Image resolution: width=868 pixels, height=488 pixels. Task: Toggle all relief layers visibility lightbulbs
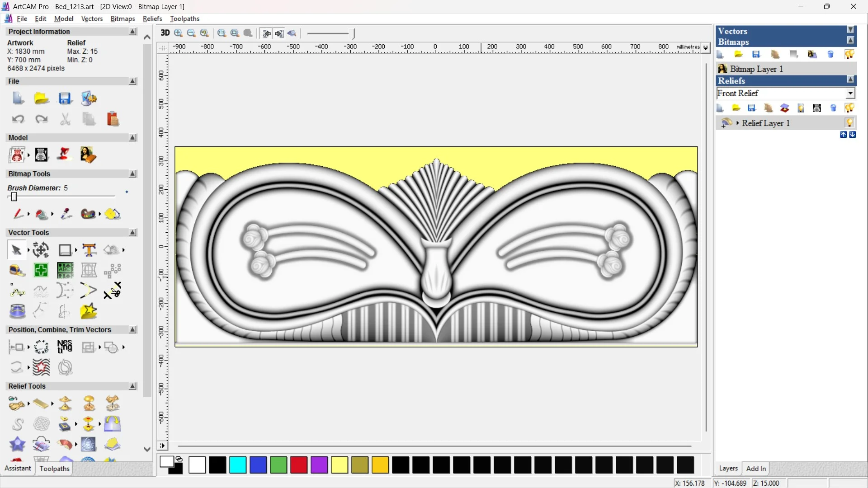pos(849,108)
